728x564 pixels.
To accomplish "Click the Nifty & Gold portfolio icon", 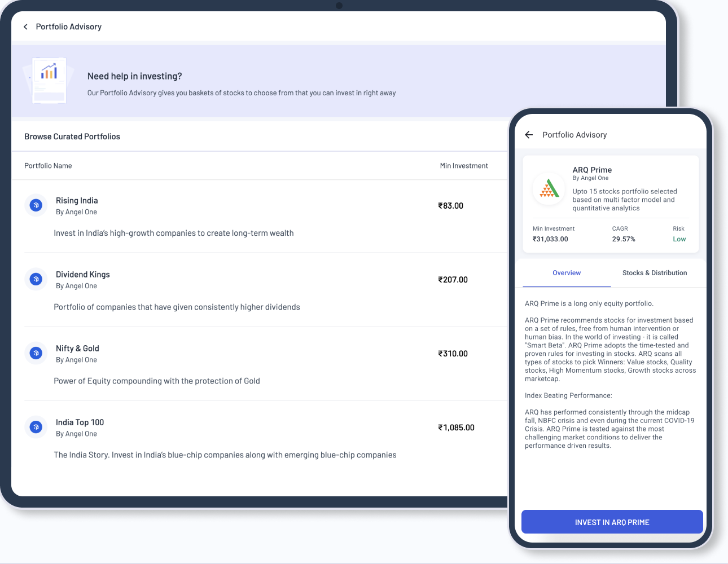I will [36, 353].
